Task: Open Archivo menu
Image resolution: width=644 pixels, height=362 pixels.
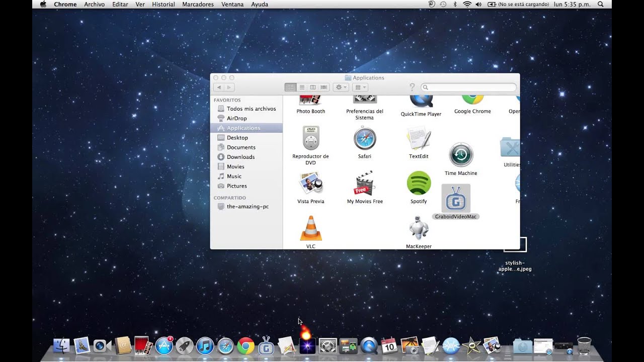Action: [x=95, y=4]
